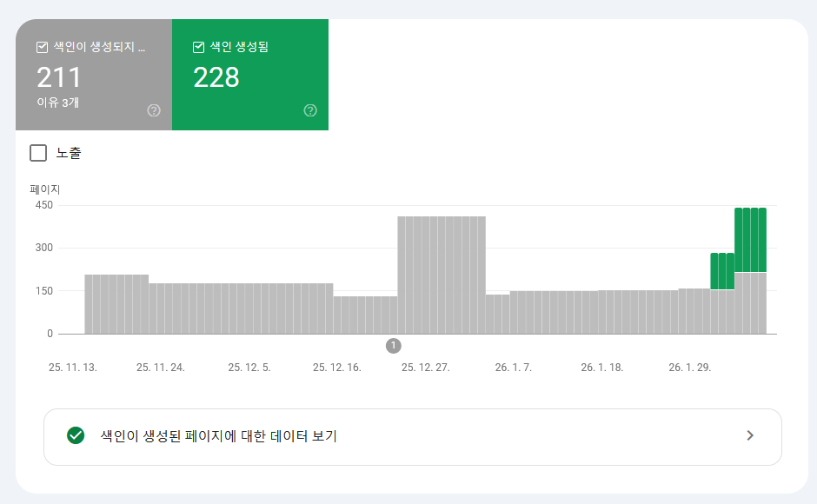Click the help icon in the green 색인 생성됨 card
817x504 pixels.
pyautogui.click(x=310, y=110)
